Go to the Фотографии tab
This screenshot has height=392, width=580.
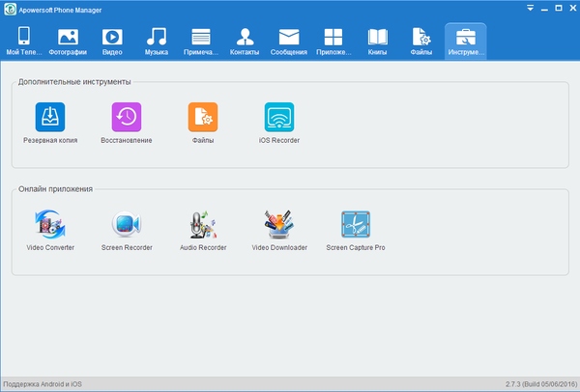click(x=68, y=42)
